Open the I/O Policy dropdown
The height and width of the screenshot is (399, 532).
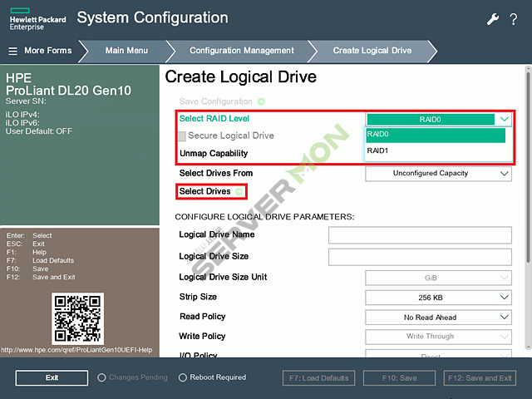click(x=438, y=353)
